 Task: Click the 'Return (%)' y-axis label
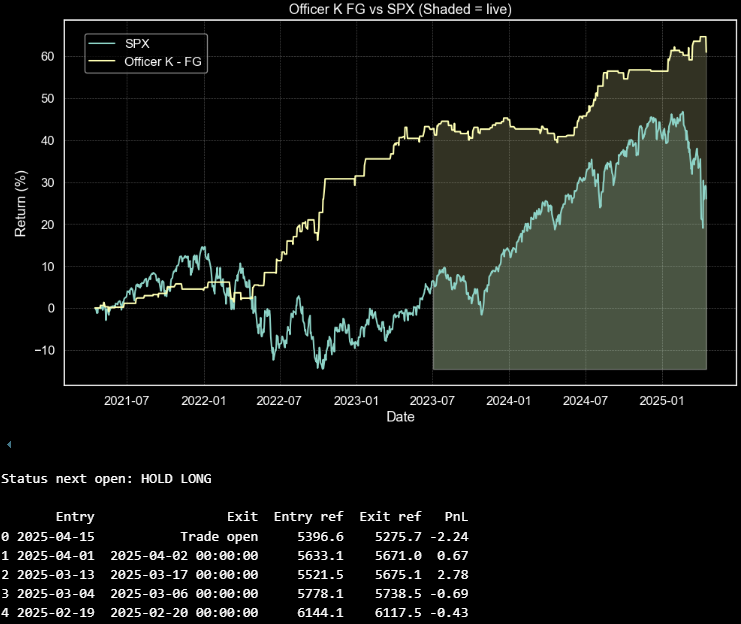(20, 204)
